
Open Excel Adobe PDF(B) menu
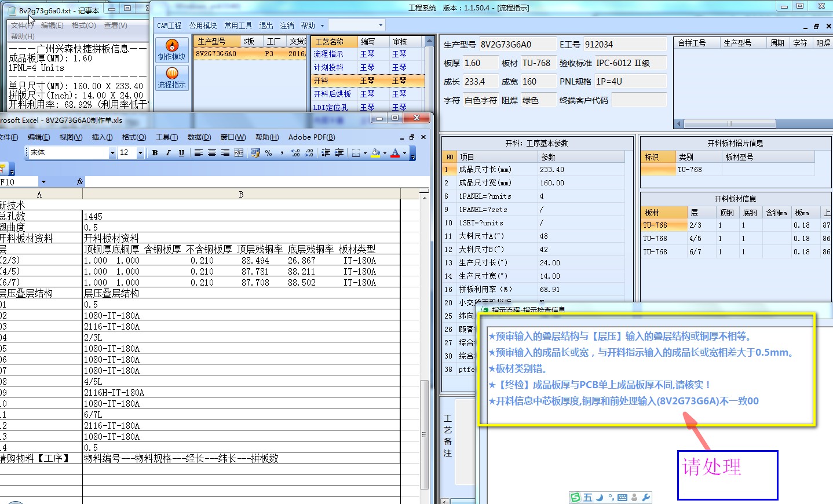pos(312,137)
